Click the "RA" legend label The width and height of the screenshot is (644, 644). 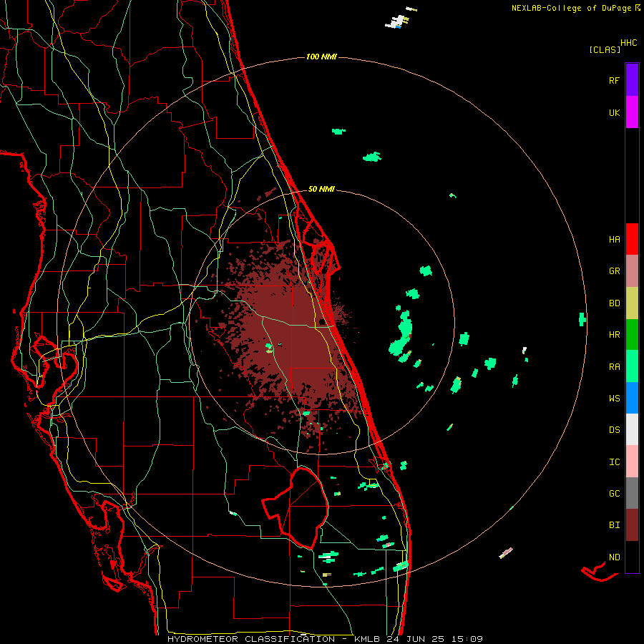click(614, 367)
